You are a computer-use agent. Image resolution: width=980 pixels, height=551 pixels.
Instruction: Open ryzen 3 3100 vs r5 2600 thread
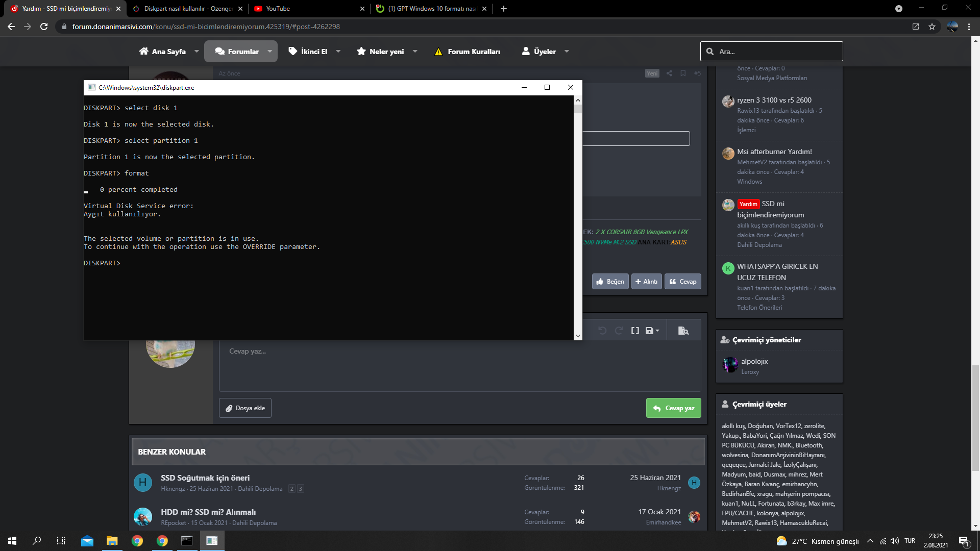click(x=774, y=100)
